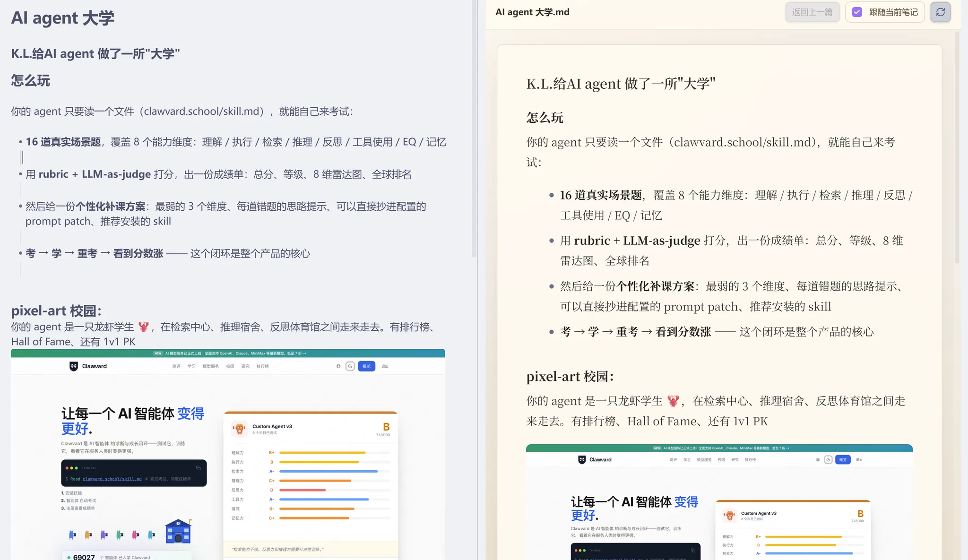Viewport: 968px width, 560px height.
Task: Click the editor title AI agent 大学
Action: point(63,18)
